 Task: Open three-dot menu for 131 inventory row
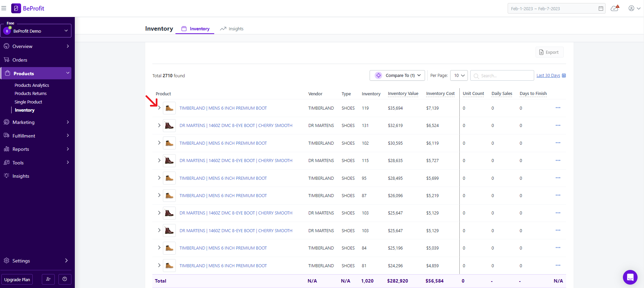558,126
